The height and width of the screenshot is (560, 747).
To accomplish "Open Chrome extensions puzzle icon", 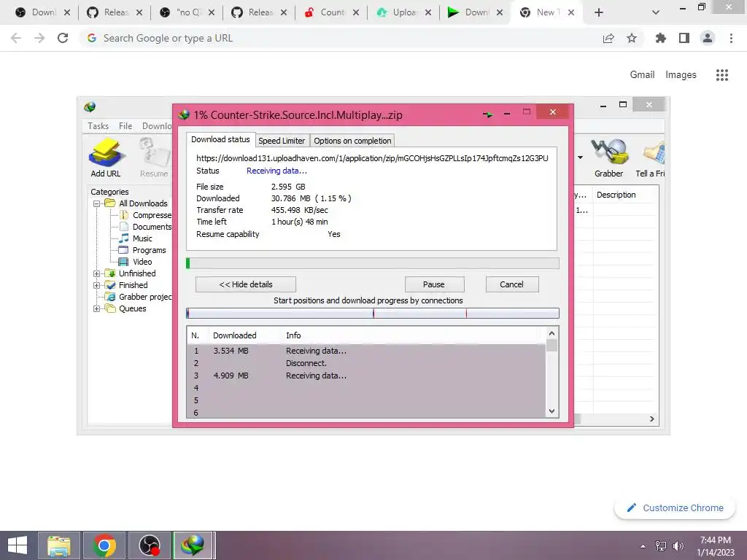I will (660, 38).
